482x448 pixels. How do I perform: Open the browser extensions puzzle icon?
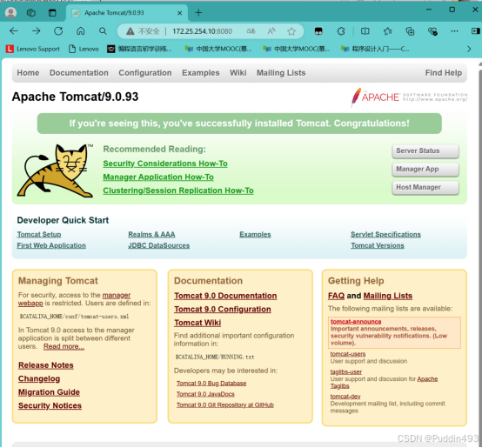tap(341, 31)
